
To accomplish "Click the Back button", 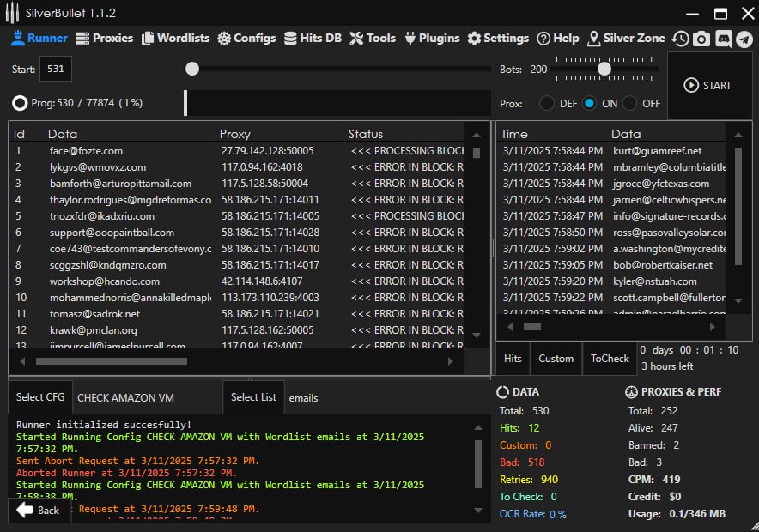I will click(39, 511).
